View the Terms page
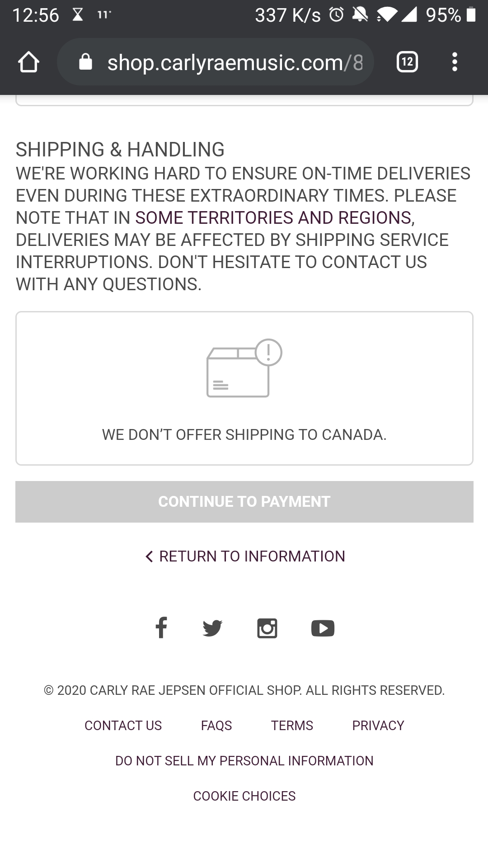Screen dimensions: 488x868 tap(292, 725)
